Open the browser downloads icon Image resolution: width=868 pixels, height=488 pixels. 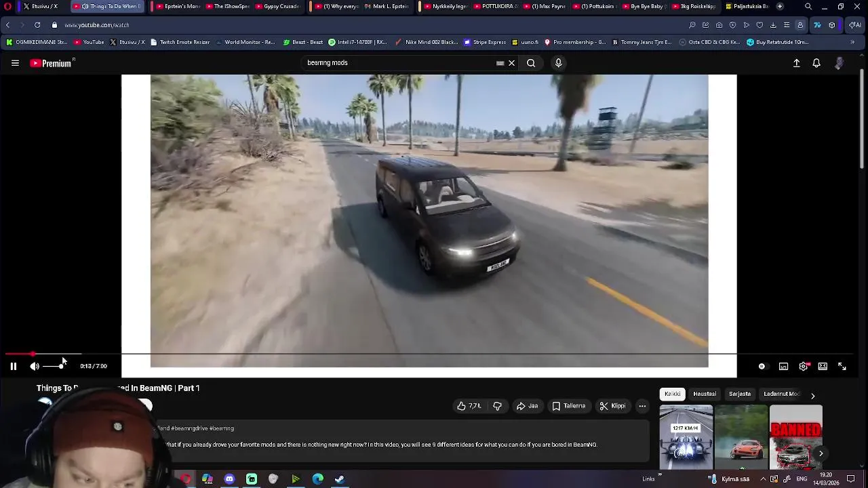773,25
